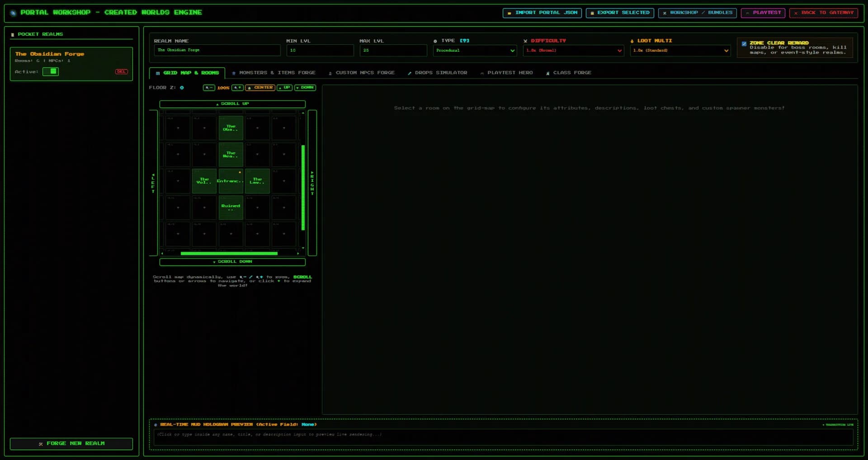Viewport: 868px width, 460px height.
Task: Add room in empty cell below 'Ruined ..'
Action: [x=231, y=234]
